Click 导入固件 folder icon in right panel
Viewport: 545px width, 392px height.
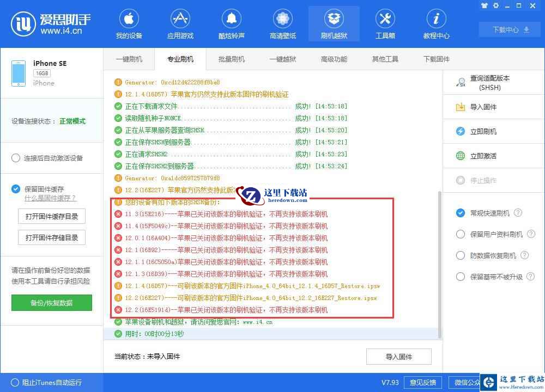pyautogui.click(x=461, y=107)
